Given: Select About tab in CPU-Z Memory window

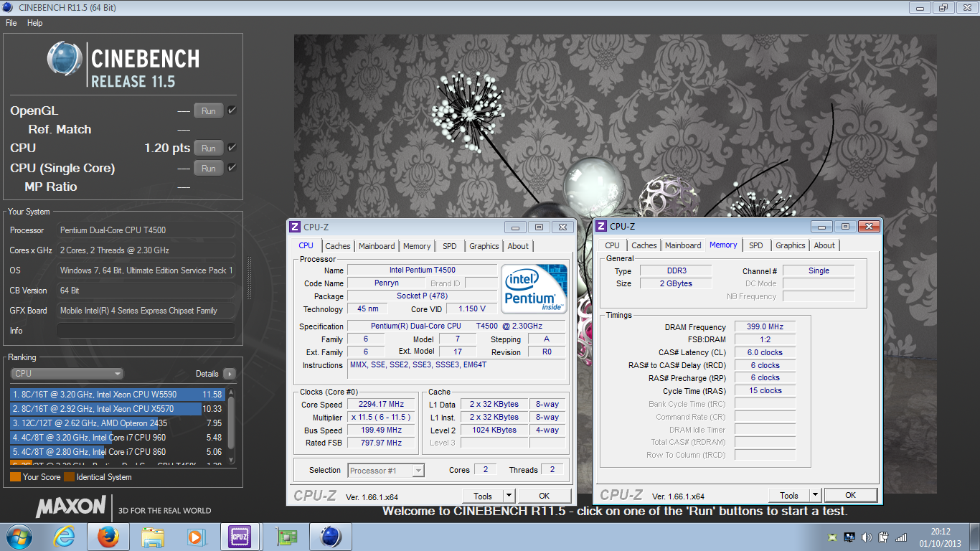Looking at the screenshot, I should point(824,245).
